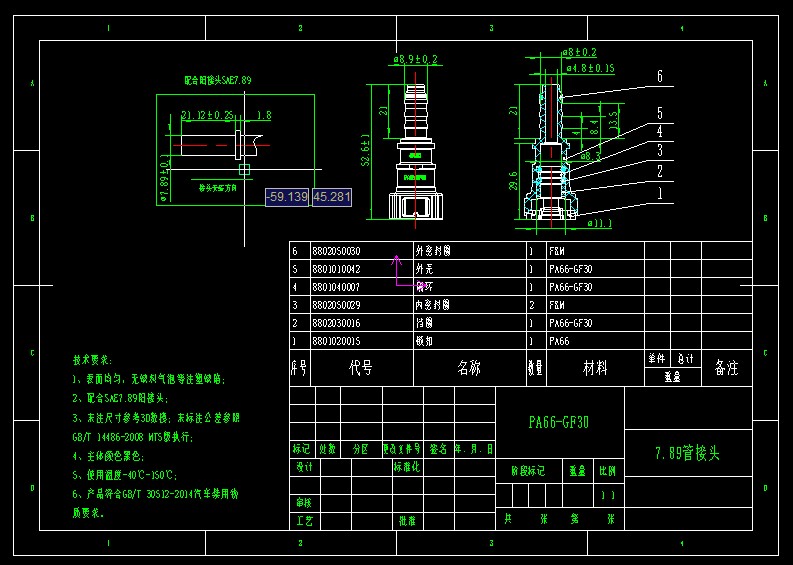Screen dimensions: 793x565
Task: Click material PA66-GF30 in the 8801010042 row
Action: (570, 270)
